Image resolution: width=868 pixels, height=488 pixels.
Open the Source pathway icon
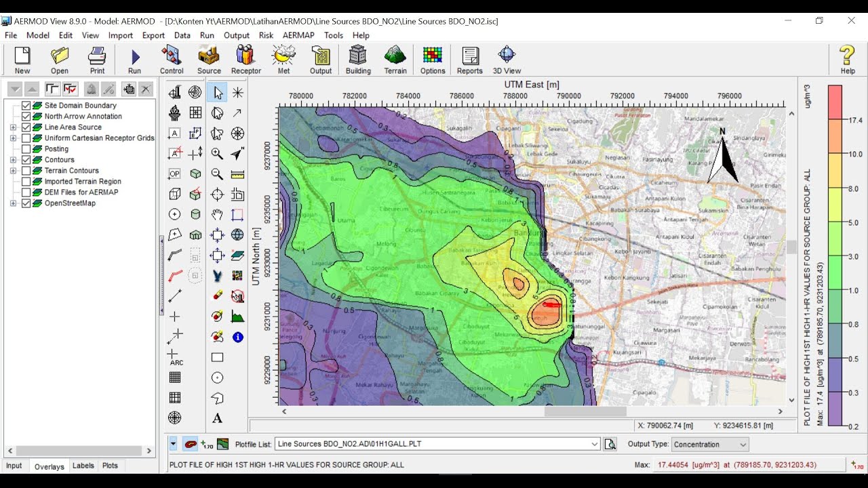pos(209,60)
